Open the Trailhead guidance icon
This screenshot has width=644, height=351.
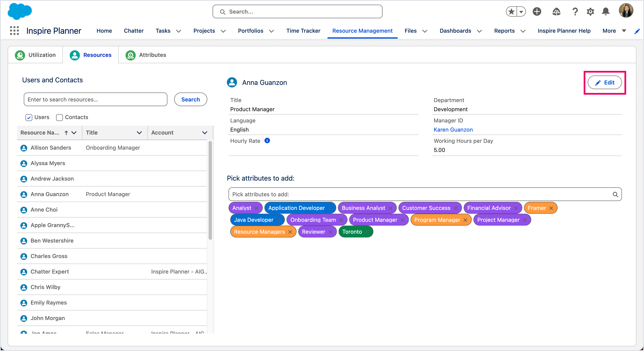click(x=556, y=11)
